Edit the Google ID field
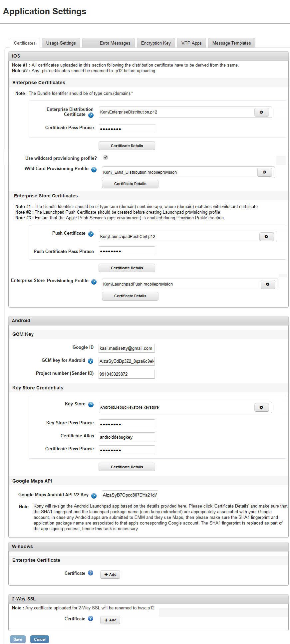 (x=127, y=348)
